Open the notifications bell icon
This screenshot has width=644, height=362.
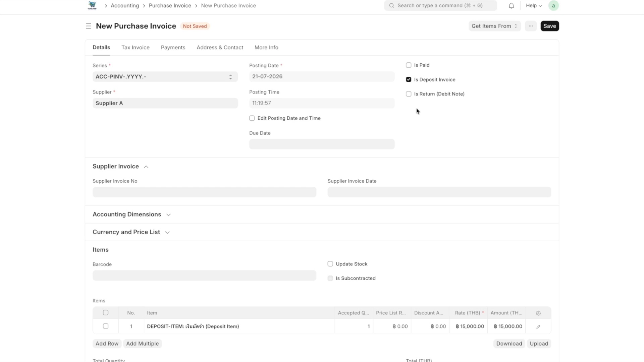point(511,6)
